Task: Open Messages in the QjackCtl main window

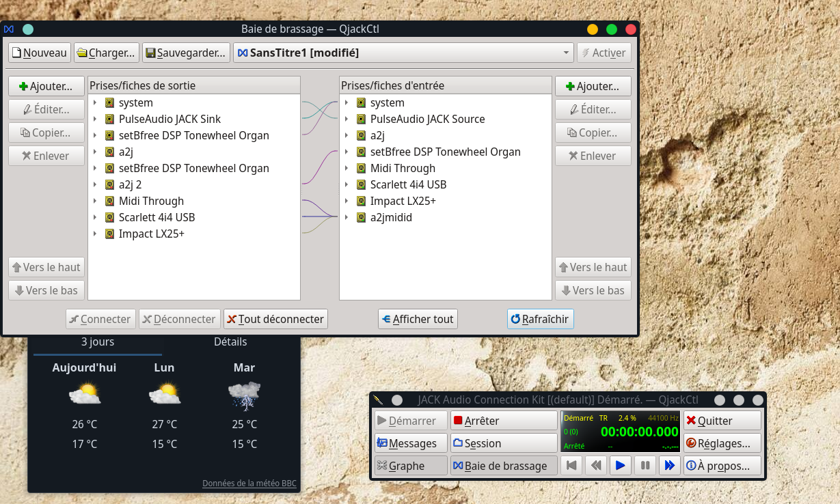Action: [x=411, y=443]
